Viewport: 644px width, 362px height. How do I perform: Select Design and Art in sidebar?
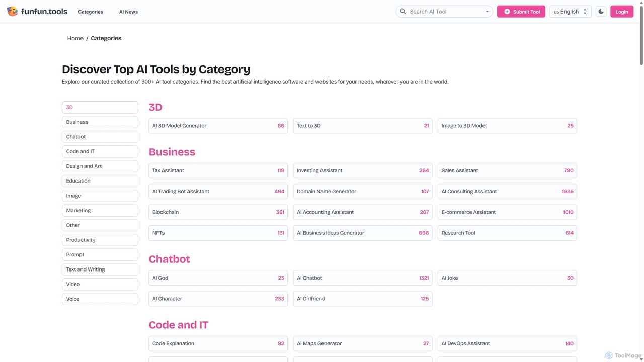(x=100, y=166)
